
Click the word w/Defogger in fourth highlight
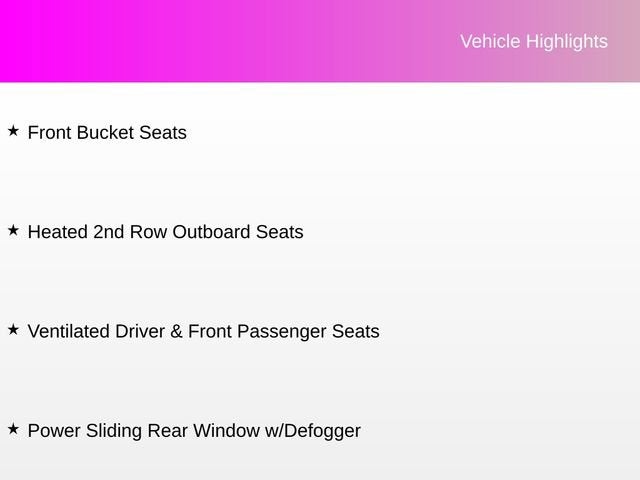(312, 431)
